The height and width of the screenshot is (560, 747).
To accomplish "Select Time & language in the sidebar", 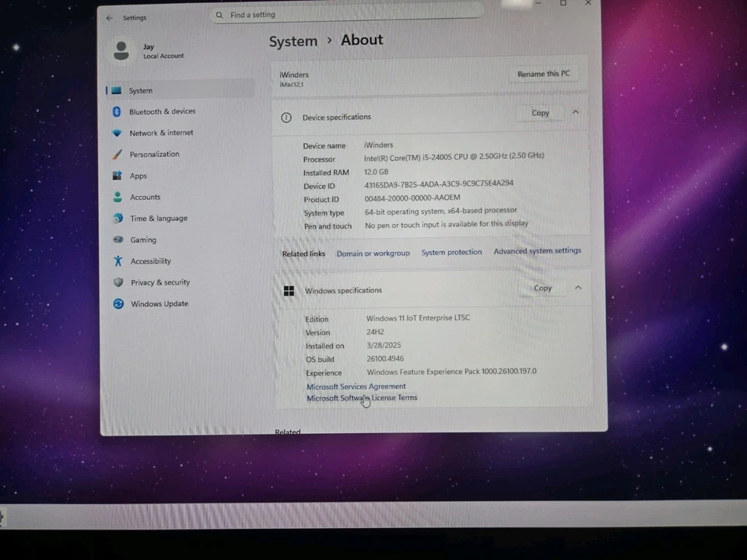I will coord(158,218).
